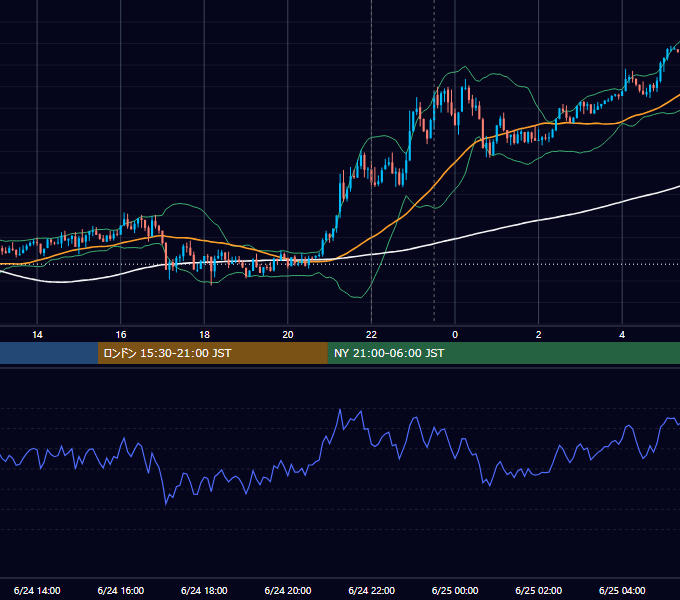Click the 6/25 04:00 date label

tap(622, 590)
